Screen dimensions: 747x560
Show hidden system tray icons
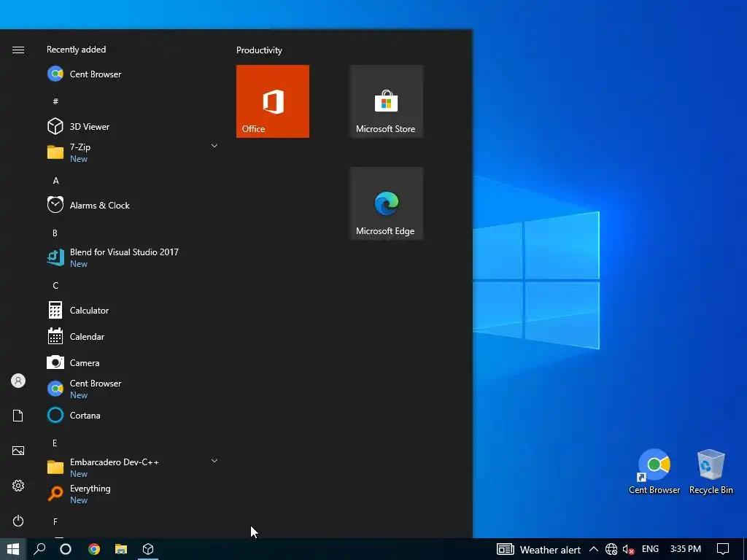click(594, 549)
